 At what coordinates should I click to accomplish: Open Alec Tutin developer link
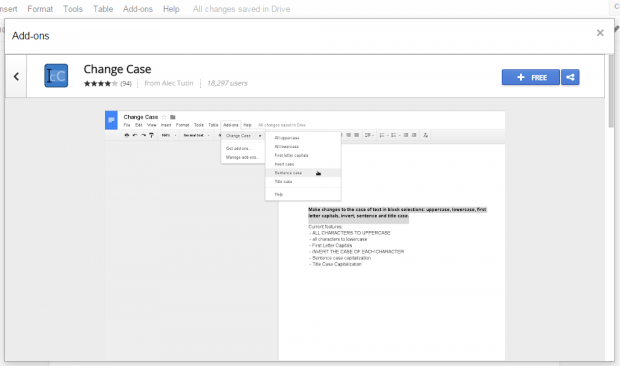[169, 83]
